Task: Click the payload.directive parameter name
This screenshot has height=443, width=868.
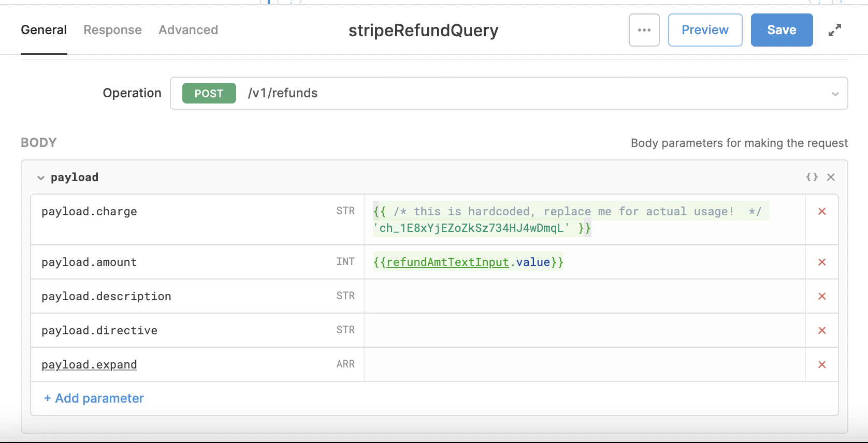Action: [99, 330]
